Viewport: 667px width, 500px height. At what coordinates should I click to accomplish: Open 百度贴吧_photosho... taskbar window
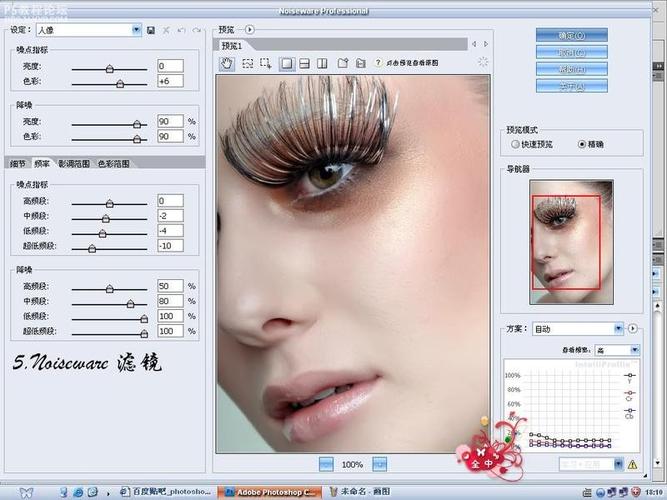166,492
